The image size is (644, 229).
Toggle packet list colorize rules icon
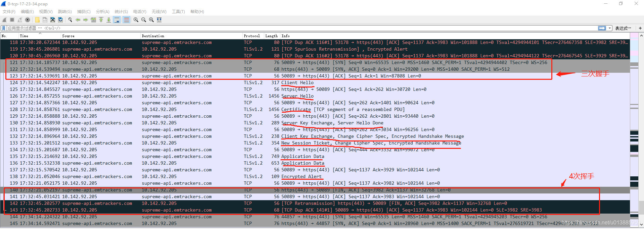(126, 20)
